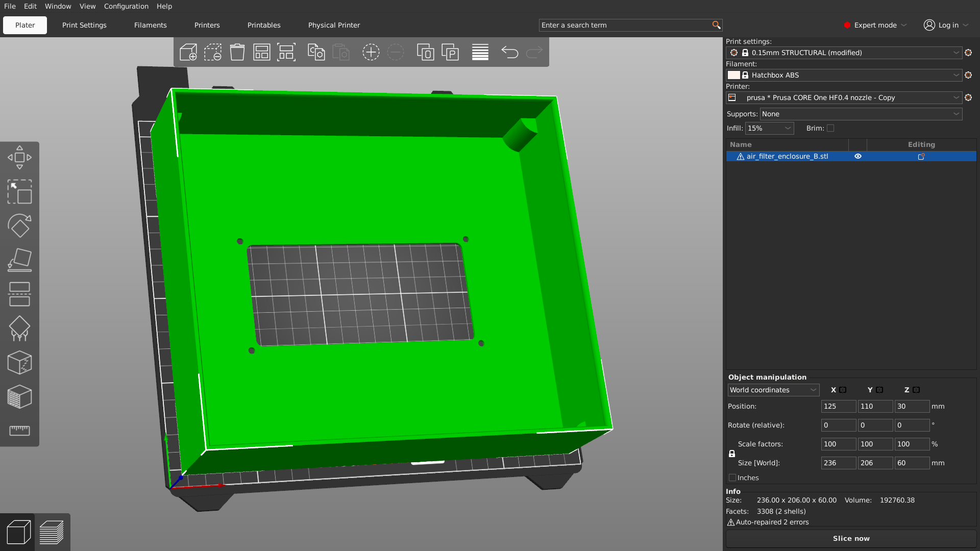Open variable layer height tool
The height and width of the screenshot is (551, 980).
[480, 52]
